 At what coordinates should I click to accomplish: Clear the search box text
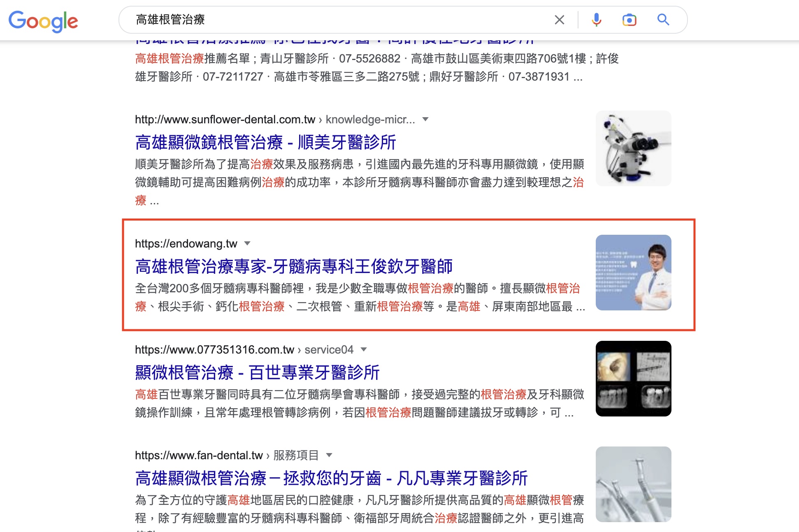pos(559,20)
